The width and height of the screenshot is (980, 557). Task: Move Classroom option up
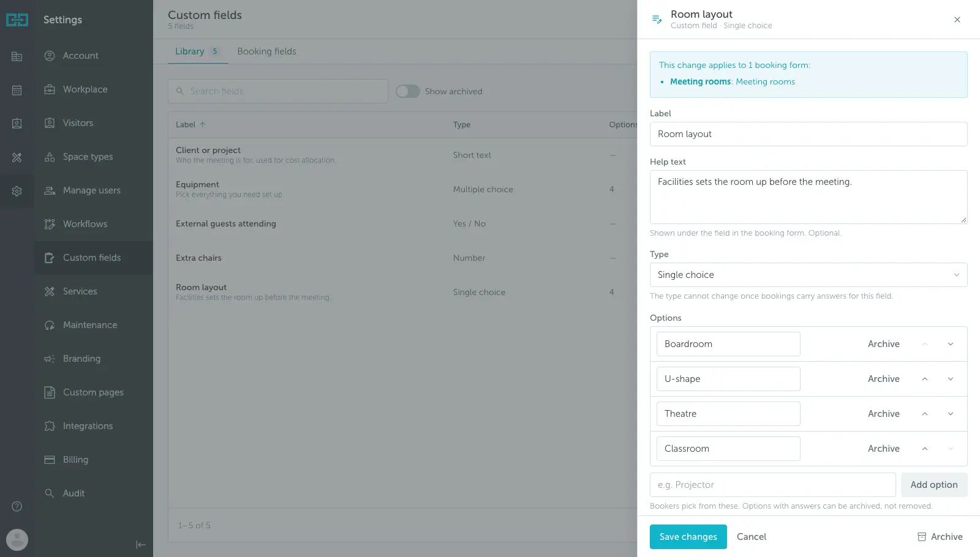point(925,449)
